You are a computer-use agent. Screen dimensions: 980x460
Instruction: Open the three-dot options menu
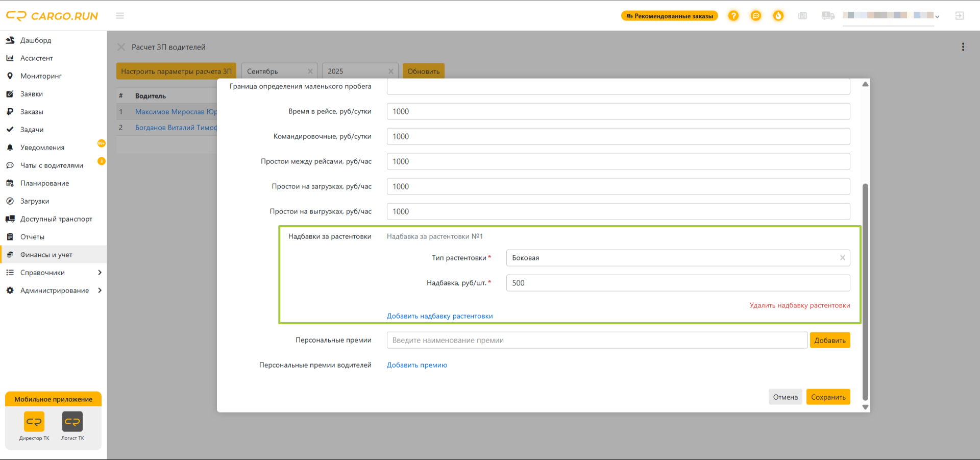963,47
